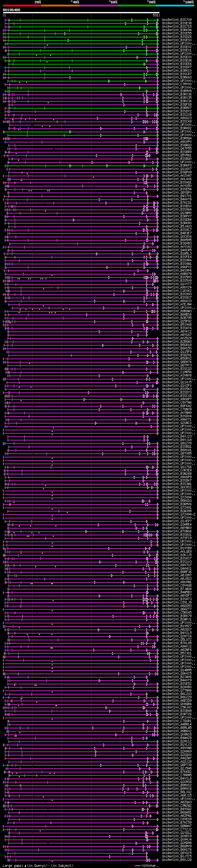Image resolution: width=197 pixels, height=868 pixels.
Task: Select hit UniRef100_B3S709
Action: click(x=177, y=20)
